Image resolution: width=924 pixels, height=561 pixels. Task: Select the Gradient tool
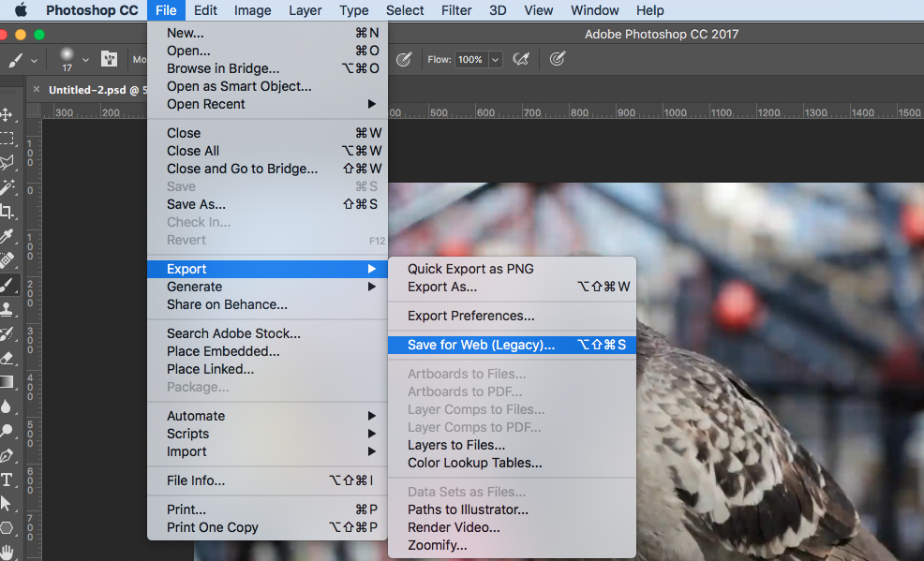(x=7, y=383)
